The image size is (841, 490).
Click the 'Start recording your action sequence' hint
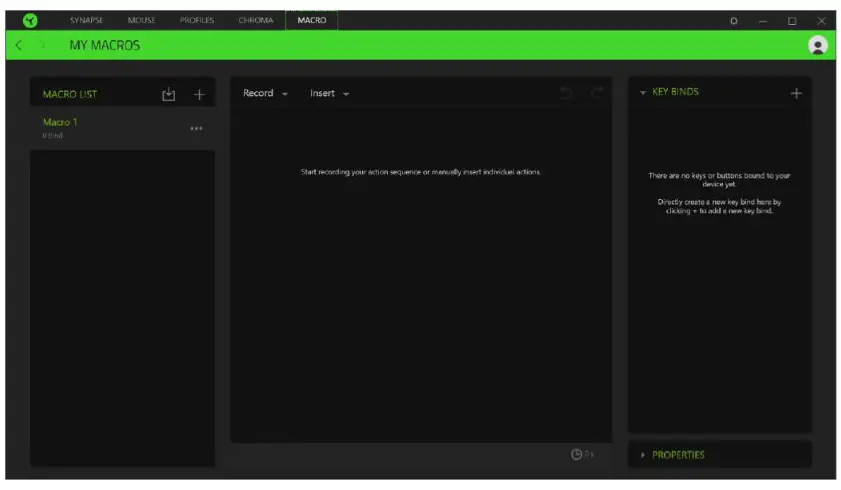tap(421, 172)
